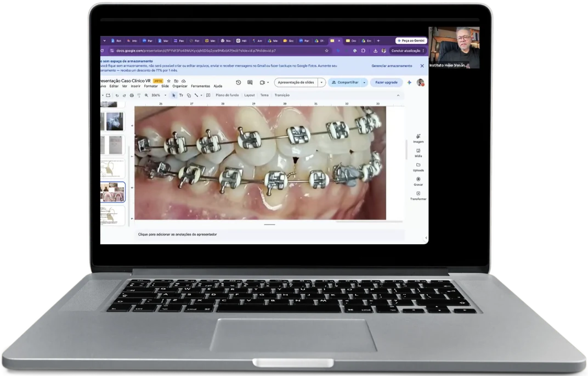This screenshot has height=376, width=588.
Task: Open the Imagem side panel
Action: 418,138
